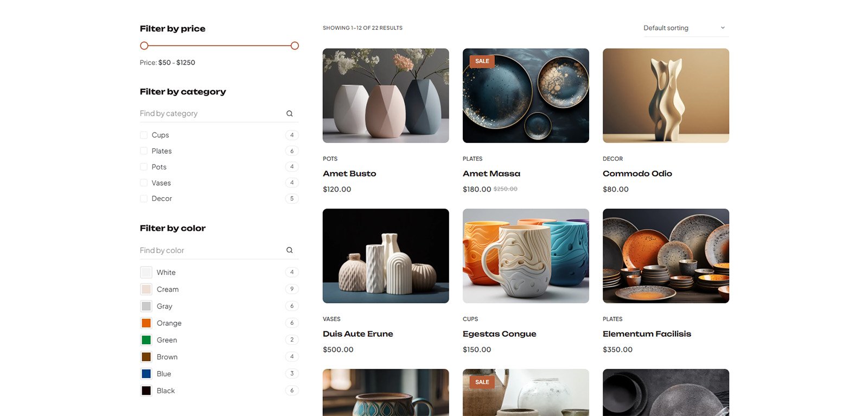
Task: Click the color search magnifier icon
Action: [x=289, y=250]
